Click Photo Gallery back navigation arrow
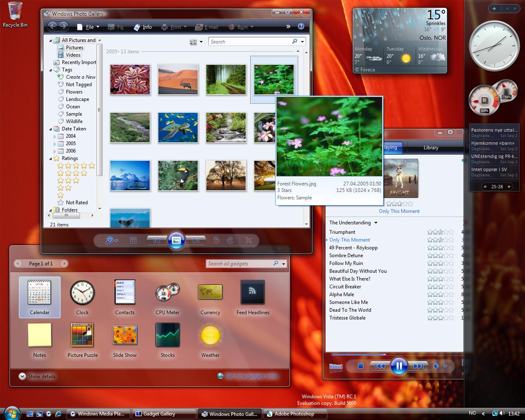 [x=52, y=27]
